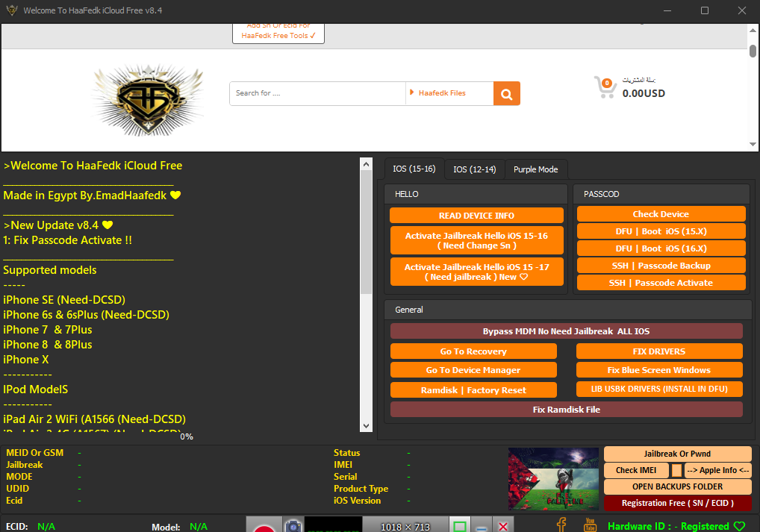Open the shopping cart icon

point(605,87)
